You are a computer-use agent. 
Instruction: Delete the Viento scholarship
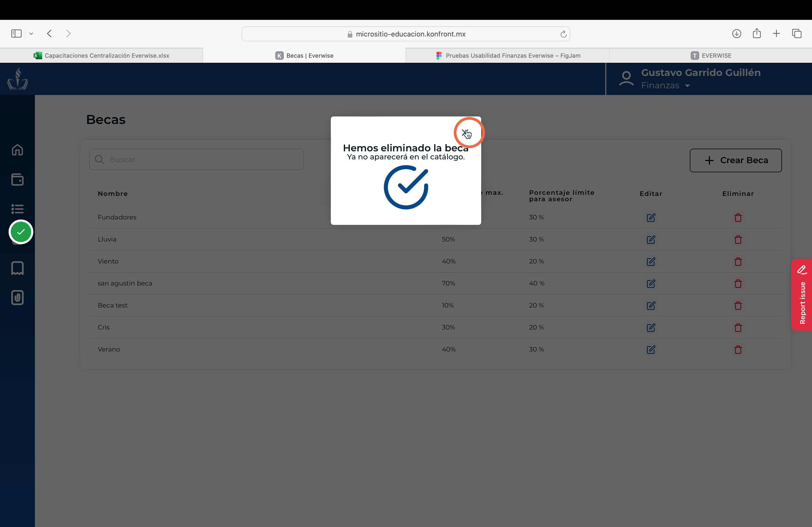point(738,261)
